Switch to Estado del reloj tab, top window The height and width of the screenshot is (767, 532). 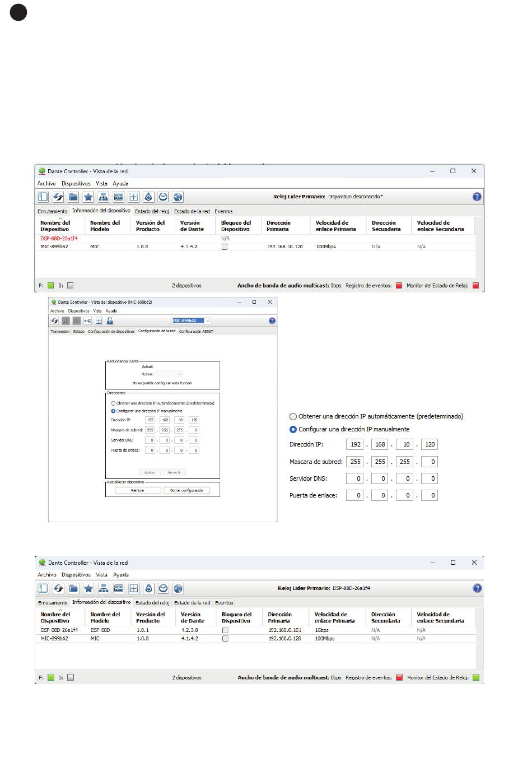(x=152, y=211)
